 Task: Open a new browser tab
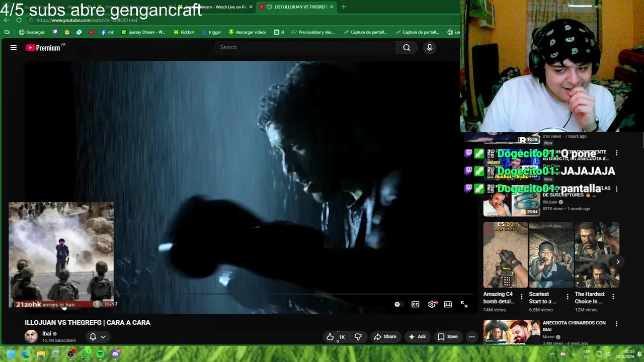tap(344, 7)
